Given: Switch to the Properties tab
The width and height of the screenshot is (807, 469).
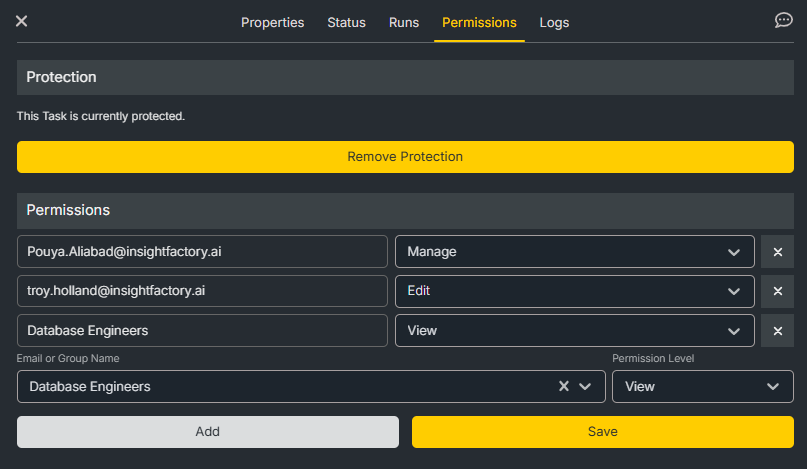Looking at the screenshot, I should click(272, 22).
